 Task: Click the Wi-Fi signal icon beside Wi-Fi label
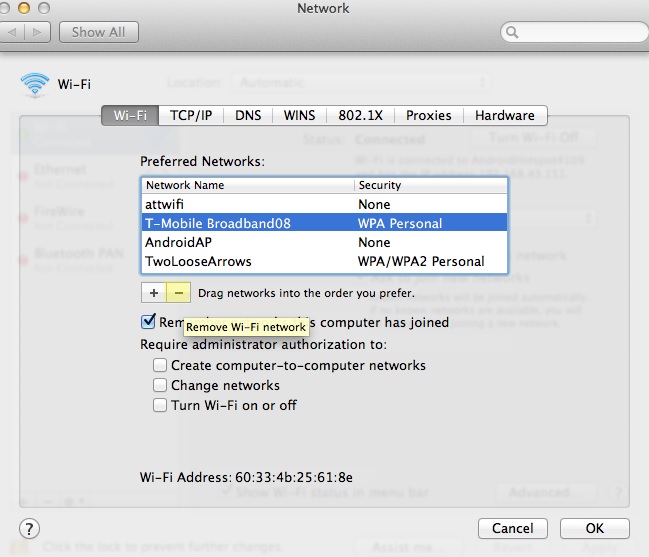[35, 85]
